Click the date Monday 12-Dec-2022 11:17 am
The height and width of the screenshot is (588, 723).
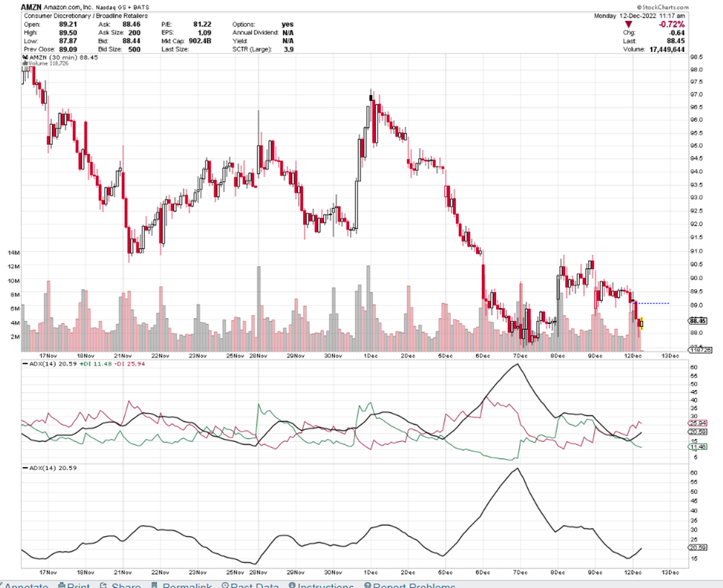[x=639, y=16]
